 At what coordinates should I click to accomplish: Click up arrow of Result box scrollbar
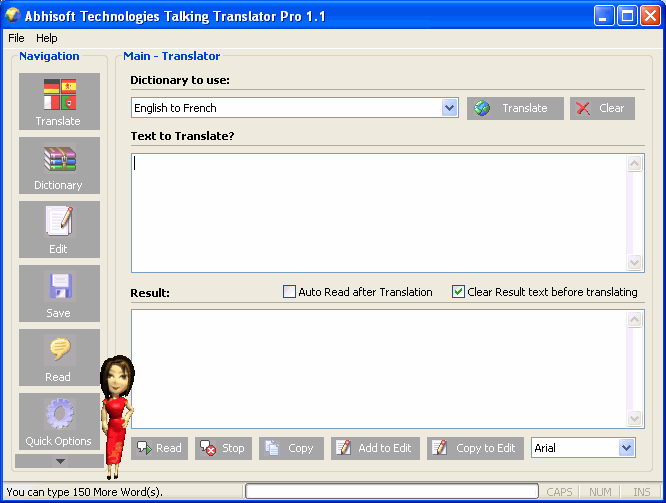pos(635,319)
